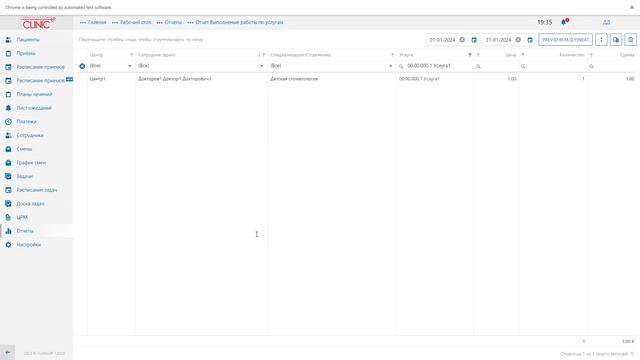This screenshot has width=640, height=360.
Task: Sort by Сотрудник (врач) column header
Action: [157, 55]
